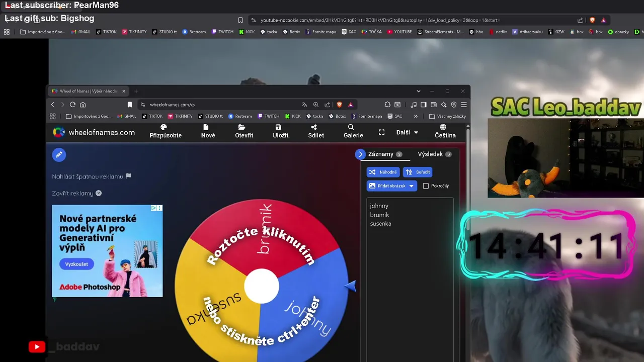
Task: Open zoom magnifier in inner address bar
Action: click(316, 105)
